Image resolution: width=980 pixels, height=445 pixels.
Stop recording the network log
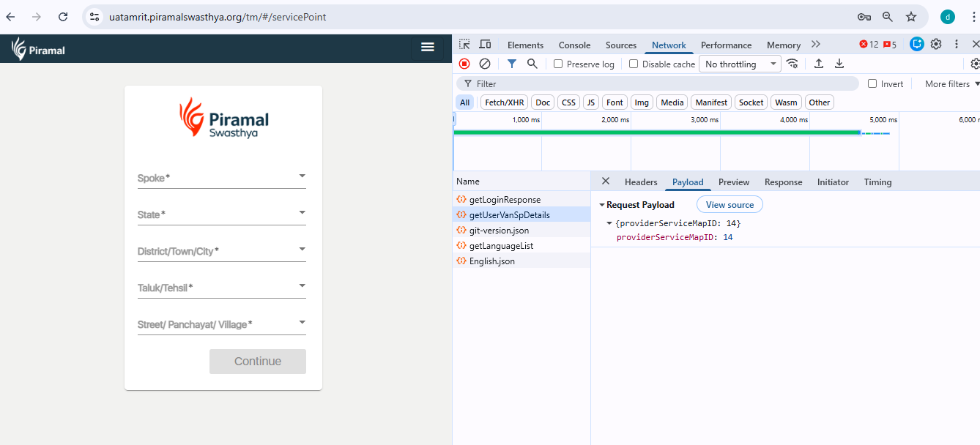point(464,64)
